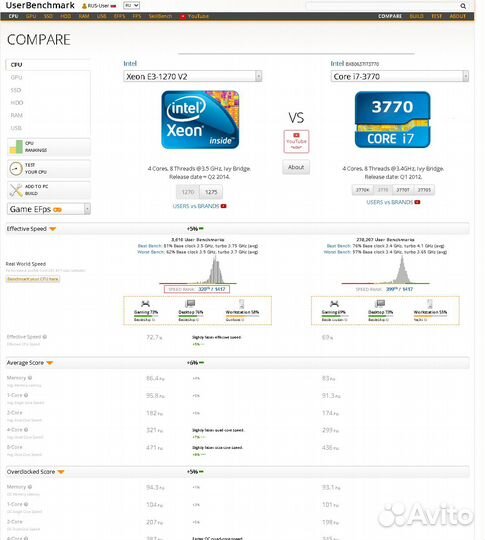Viewport: 485px width, 540px height.
Task: Click the UserBenchmark site logo
Action: tap(40, 6)
